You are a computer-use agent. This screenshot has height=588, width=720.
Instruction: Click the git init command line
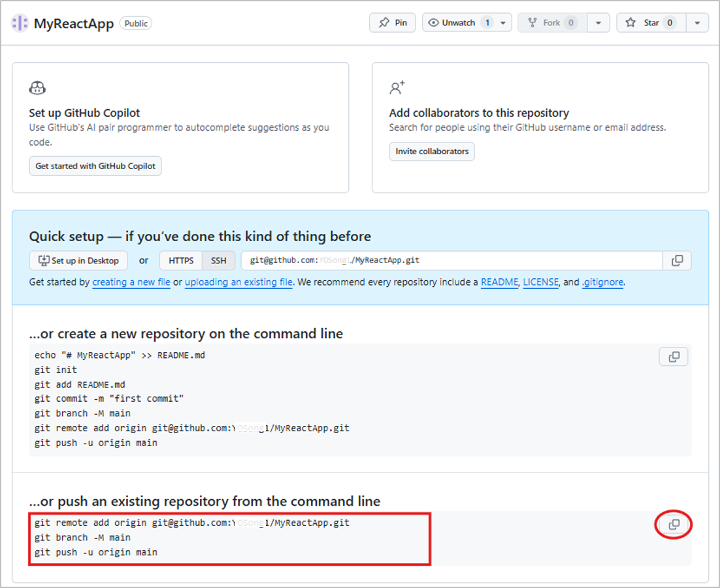click(56, 370)
